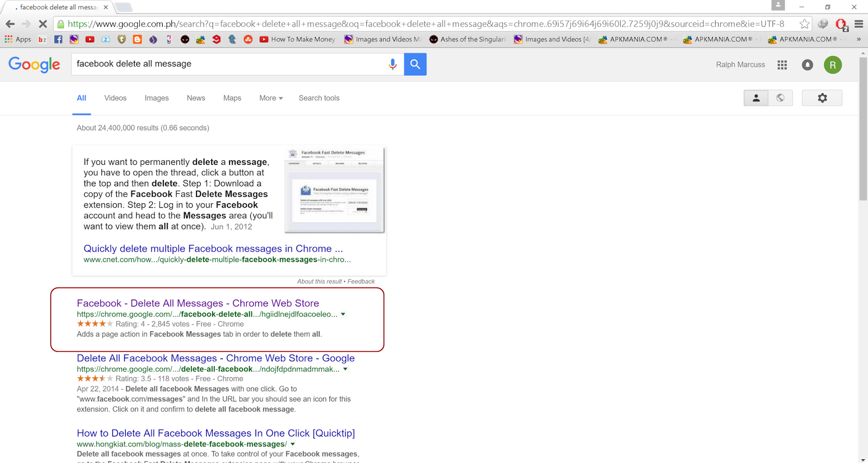Close the 'facebook delete all message' tab
Screen dimensions: 868x463
click(106, 7)
